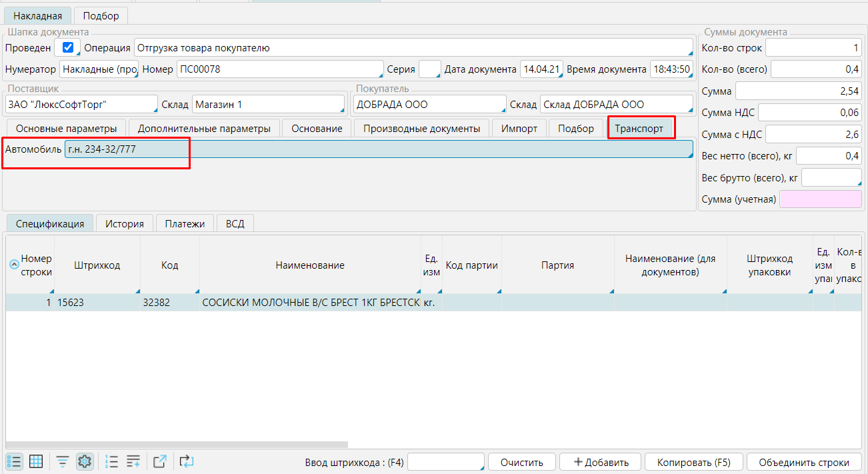Open the Поставщик ЗАО "ЛюксСофтТорг" dropdown
Image resolution: width=868 pixels, height=474 pixels.
coord(81,105)
